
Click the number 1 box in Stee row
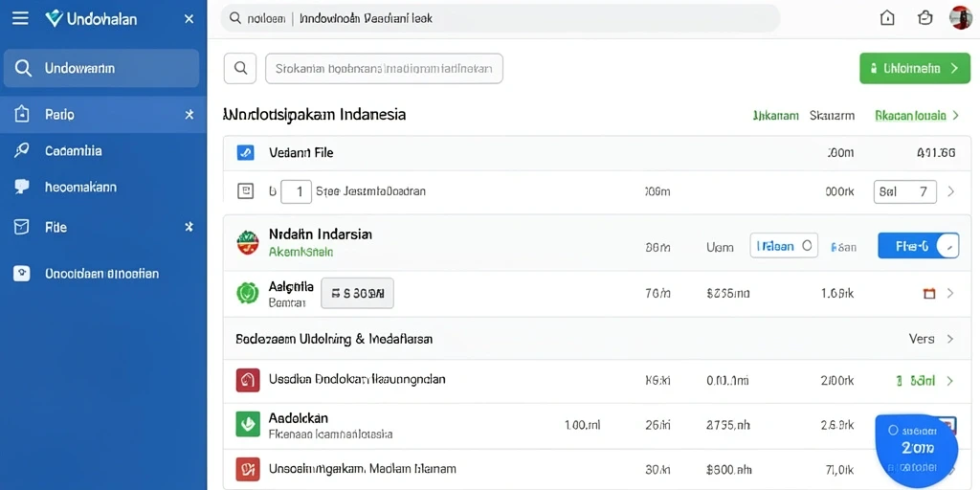pyautogui.click(x=297, y=191)
